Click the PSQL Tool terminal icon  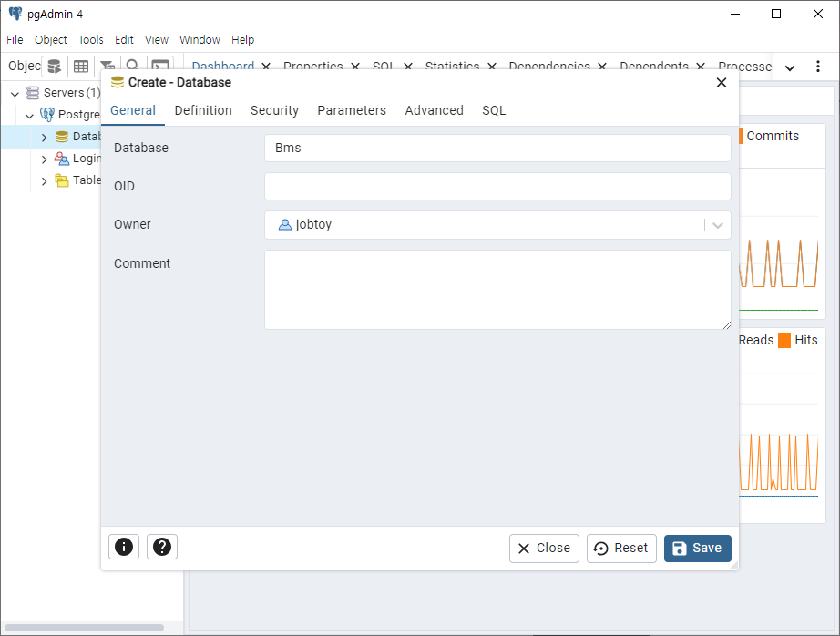tap(160, 66)
